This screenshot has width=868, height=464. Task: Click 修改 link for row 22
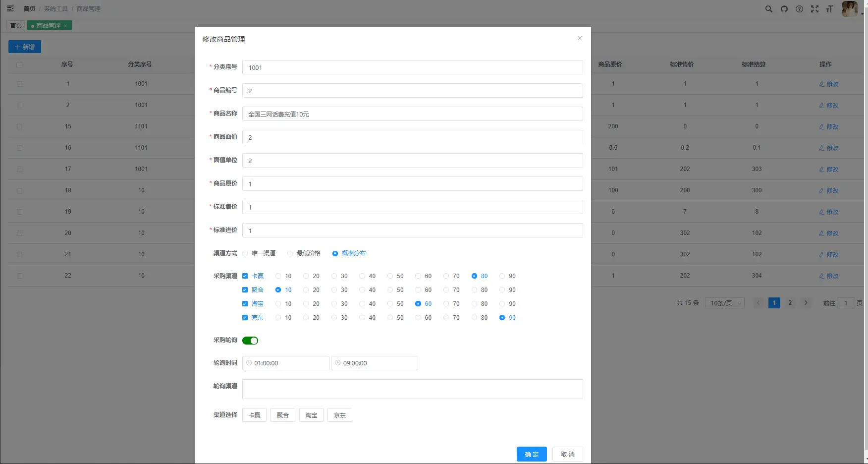tap(829, 276)
